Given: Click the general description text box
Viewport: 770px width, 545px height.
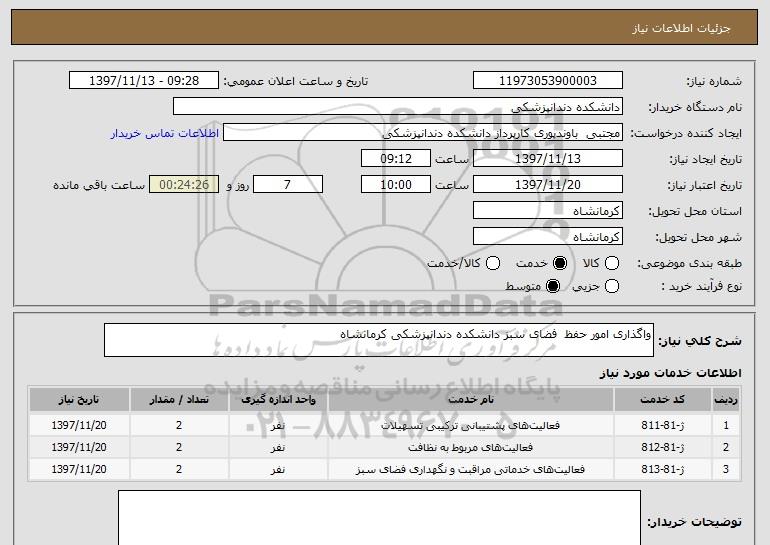Looking at the screenshot, I should coord(379,340).
